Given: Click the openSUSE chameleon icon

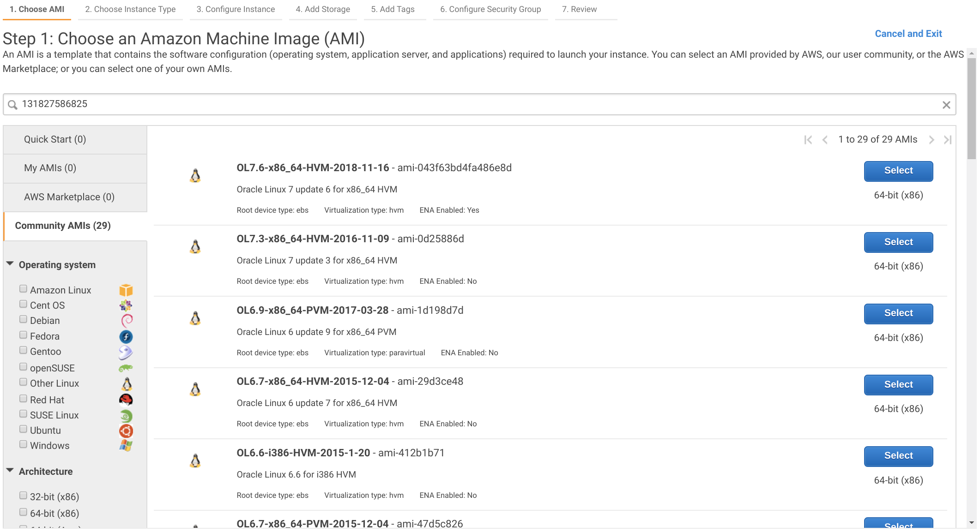Looking at the screenshot, I should coord(126,368).
